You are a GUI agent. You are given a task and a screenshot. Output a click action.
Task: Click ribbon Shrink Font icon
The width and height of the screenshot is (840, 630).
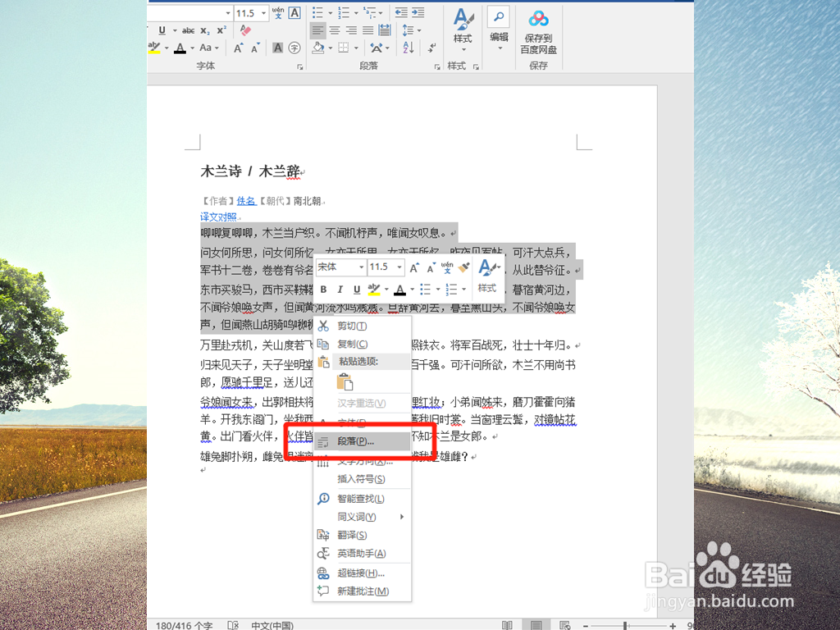(x=256, y=48)
